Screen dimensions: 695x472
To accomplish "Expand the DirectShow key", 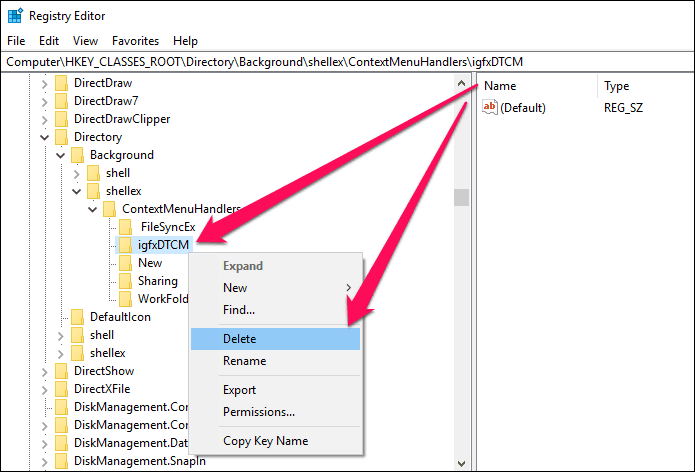I will pos(44,371).
